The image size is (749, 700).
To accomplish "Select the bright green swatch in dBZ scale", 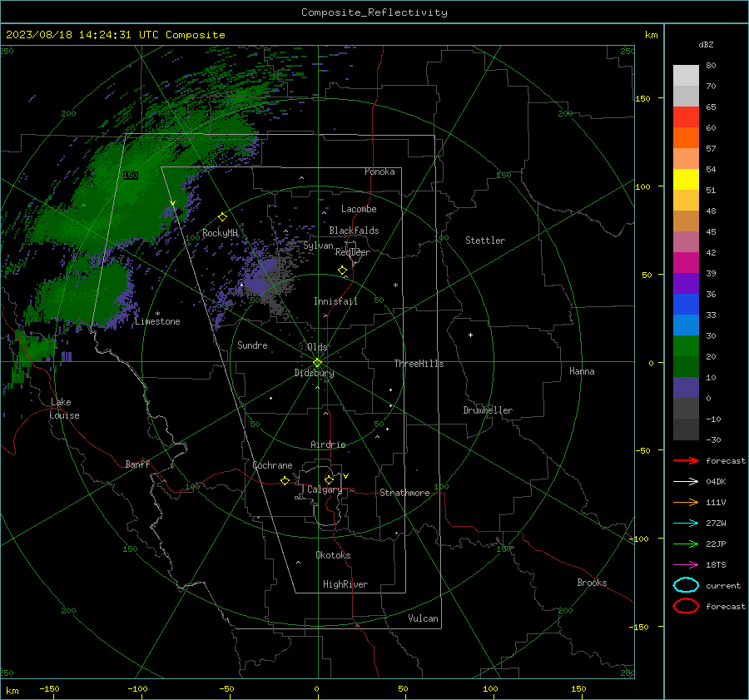I will coord(686,346).
